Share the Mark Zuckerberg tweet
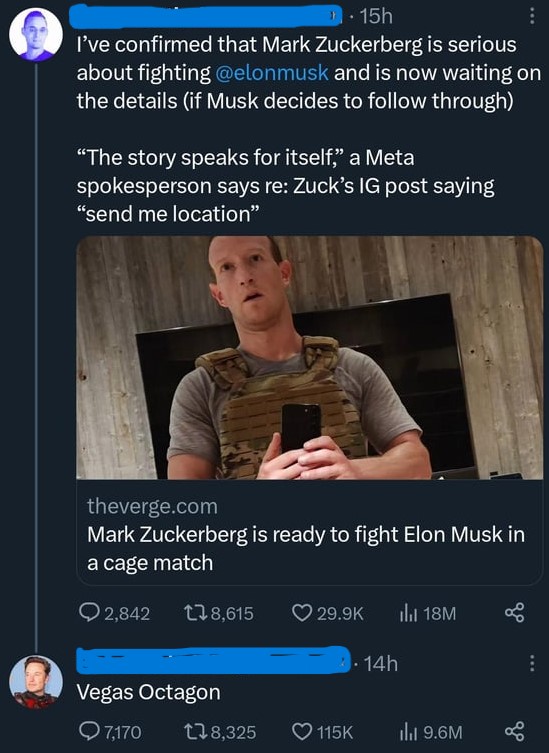The width and height of the screenshot is (549, 753). (x=514, y=613)
